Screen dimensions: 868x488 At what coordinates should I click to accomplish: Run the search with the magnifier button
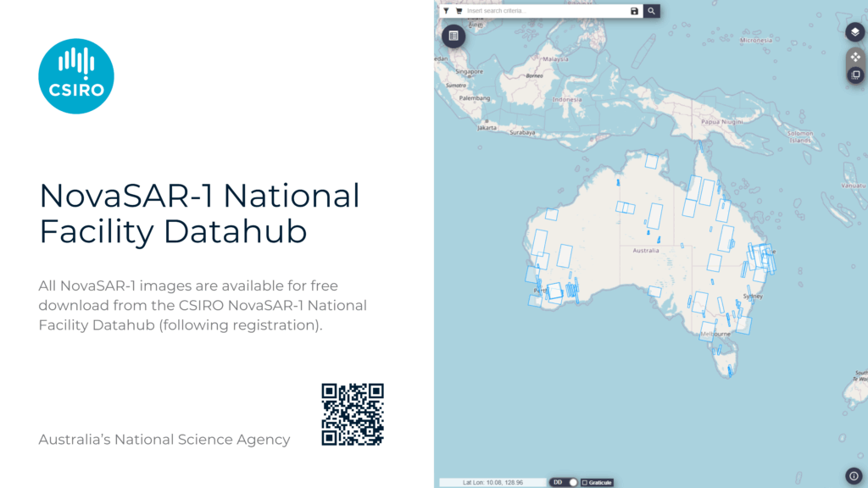point(652,11)
